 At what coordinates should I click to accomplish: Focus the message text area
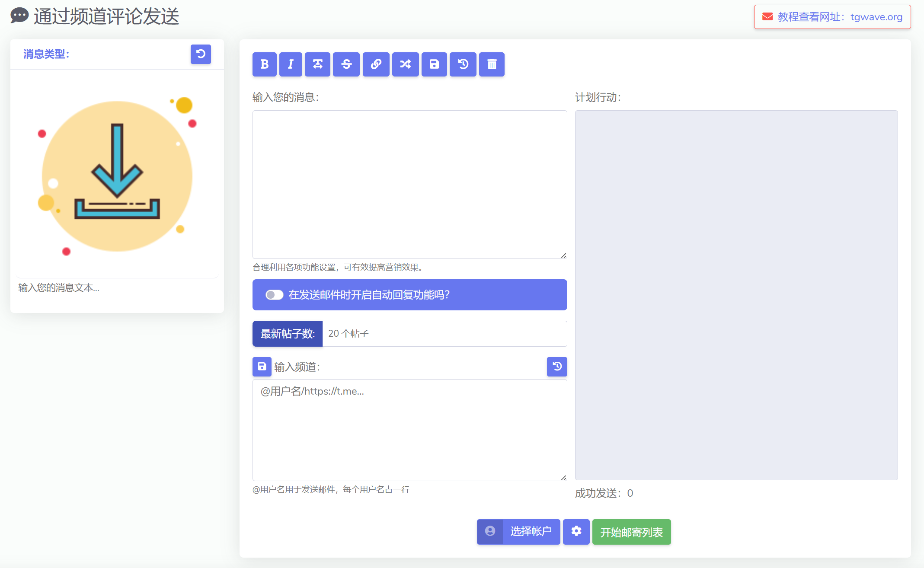coord(409,185)
